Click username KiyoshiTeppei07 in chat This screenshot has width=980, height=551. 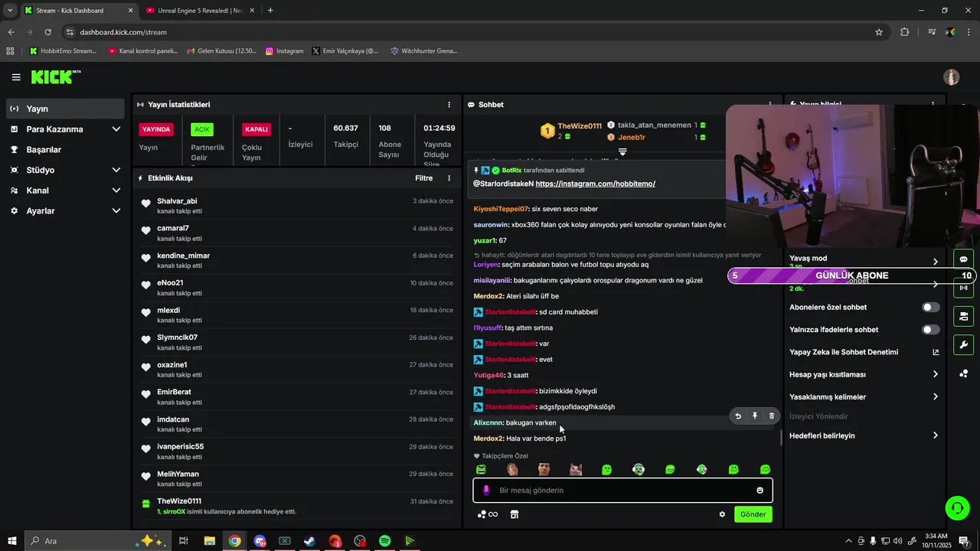click(501, 209)
